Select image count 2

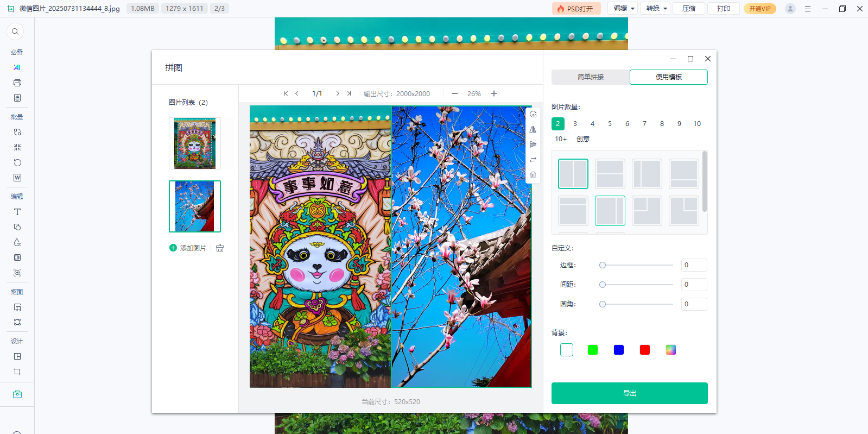558,124
